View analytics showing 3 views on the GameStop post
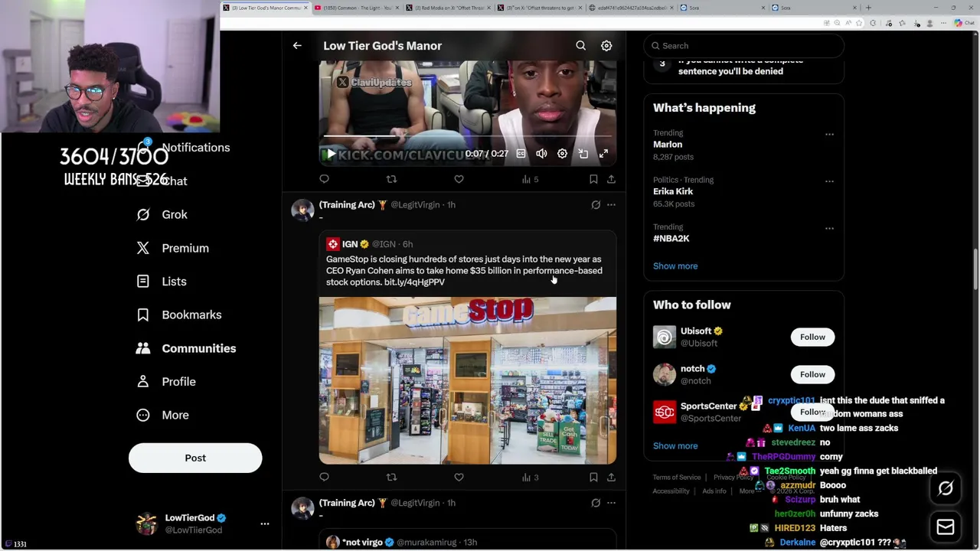 [530, 478]
